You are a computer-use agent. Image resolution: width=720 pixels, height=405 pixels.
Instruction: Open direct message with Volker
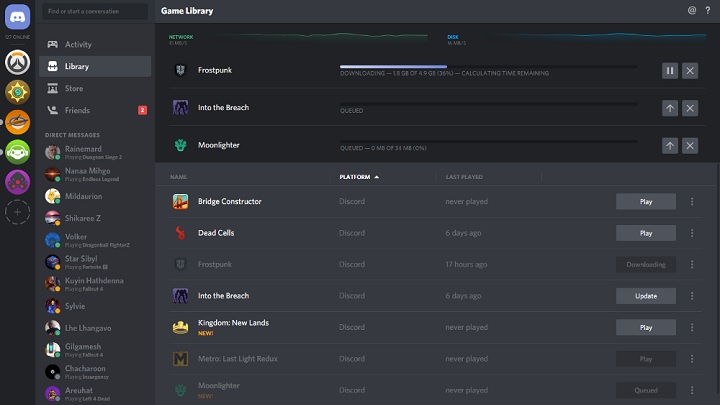click(95, 240)
